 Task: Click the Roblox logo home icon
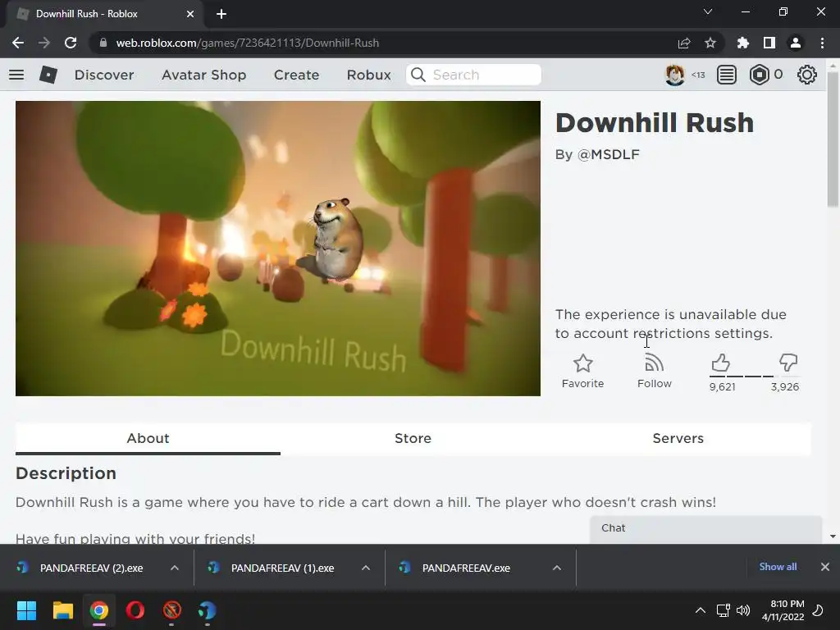[48, 75]
